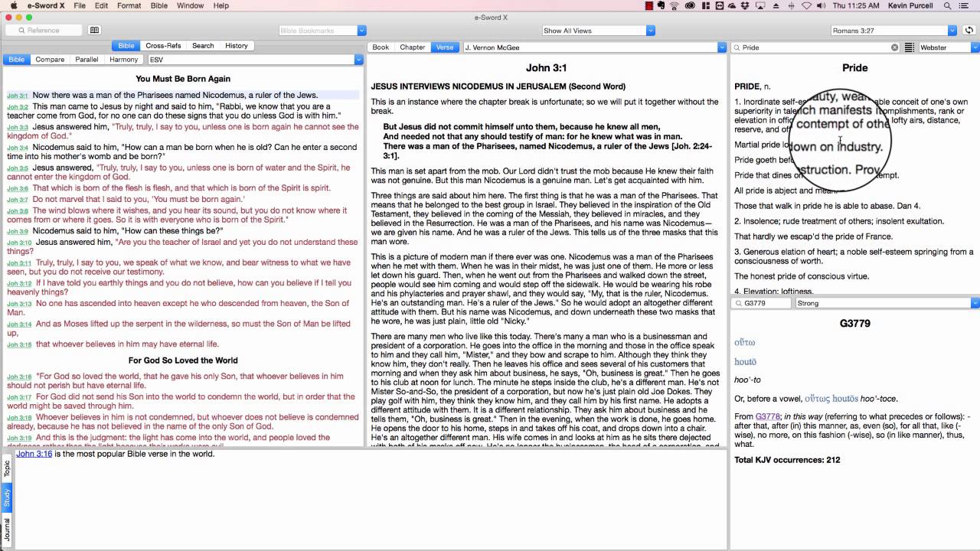Select the Verse commentary level
980x551 pixels.
pyautogui.click(x=445, y=47)
